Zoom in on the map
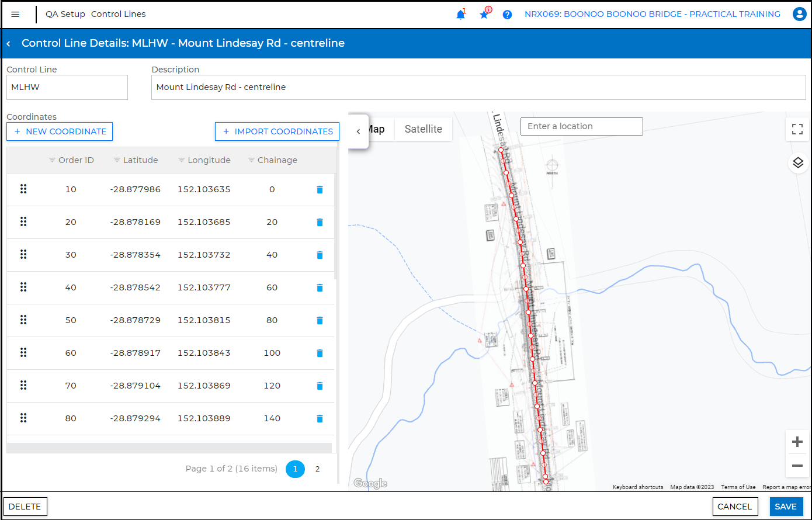The height and width of the screenshot is (520, 812). (797, 442)
